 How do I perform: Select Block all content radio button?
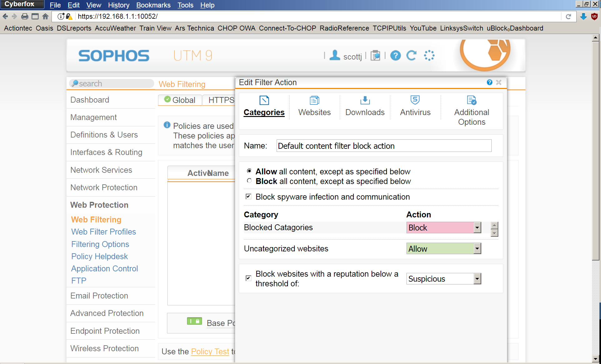pos(249,181)
